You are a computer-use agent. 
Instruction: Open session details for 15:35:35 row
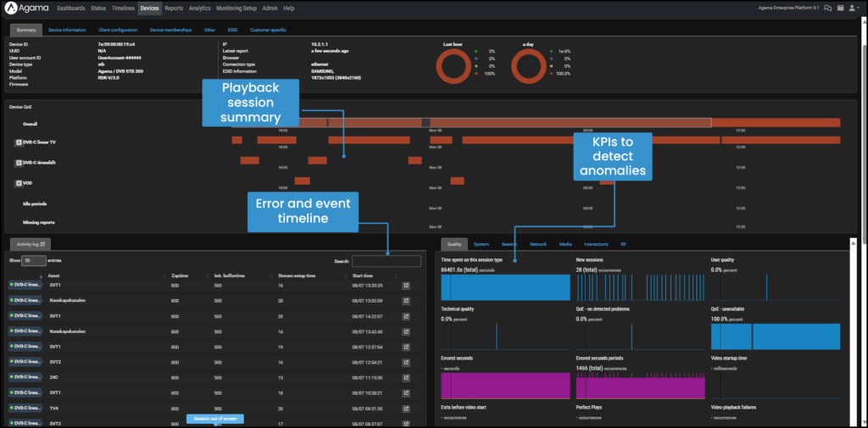406,286
